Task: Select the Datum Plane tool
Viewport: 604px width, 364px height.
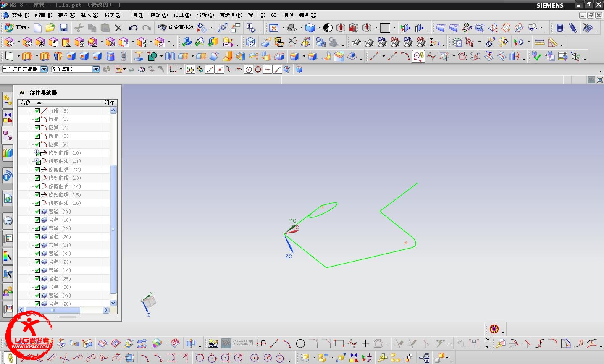Action: 9,56
